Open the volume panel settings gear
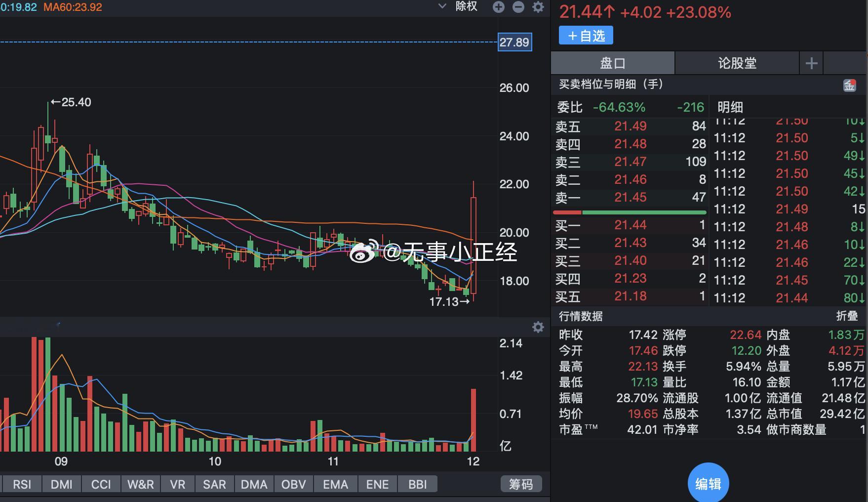The width and height of the screenshot is (868, 502). (538, 327)
